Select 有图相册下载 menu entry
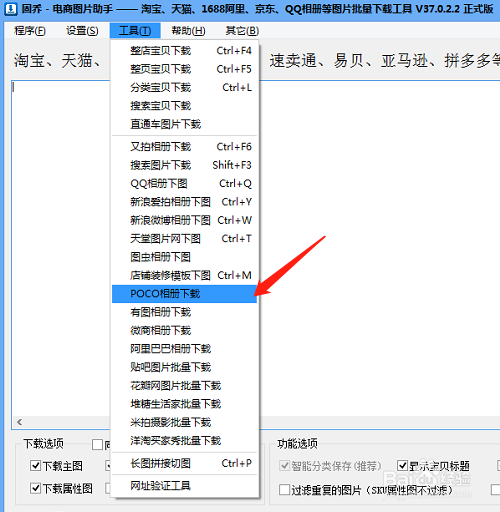500x512 pixels. pyautogui.click(x=184, y=312)
